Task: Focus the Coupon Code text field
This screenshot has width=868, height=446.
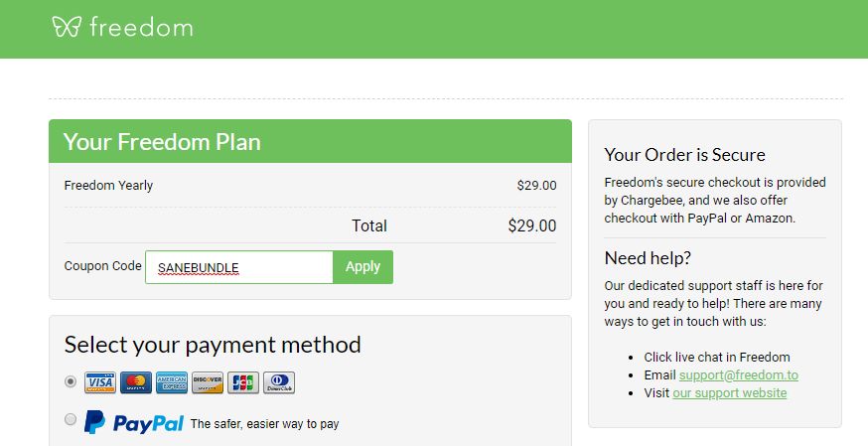Action: pos(238,267)
